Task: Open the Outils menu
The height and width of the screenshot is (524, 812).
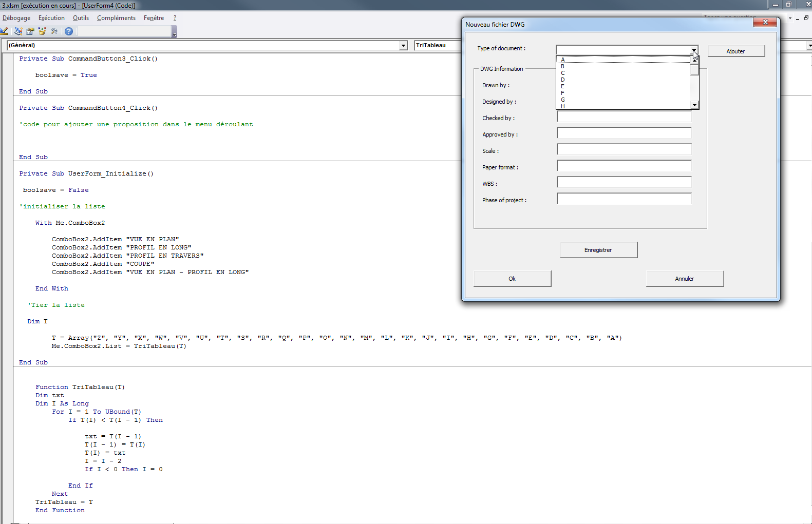Action: [81, 18]
